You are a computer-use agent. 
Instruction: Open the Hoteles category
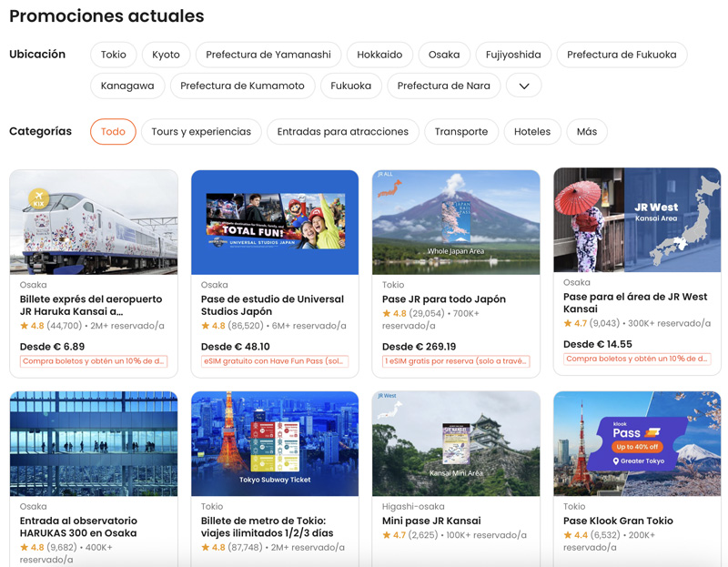532,132
